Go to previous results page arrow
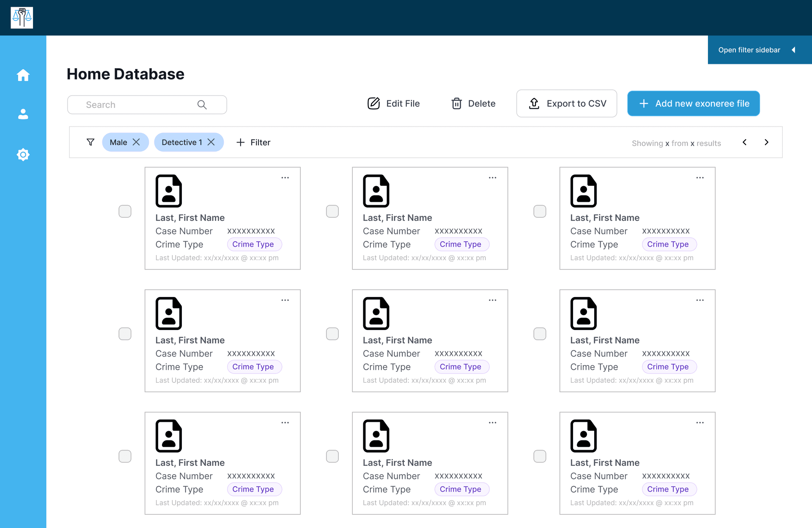The image size is (812, 528). click(x=744, y=142)
